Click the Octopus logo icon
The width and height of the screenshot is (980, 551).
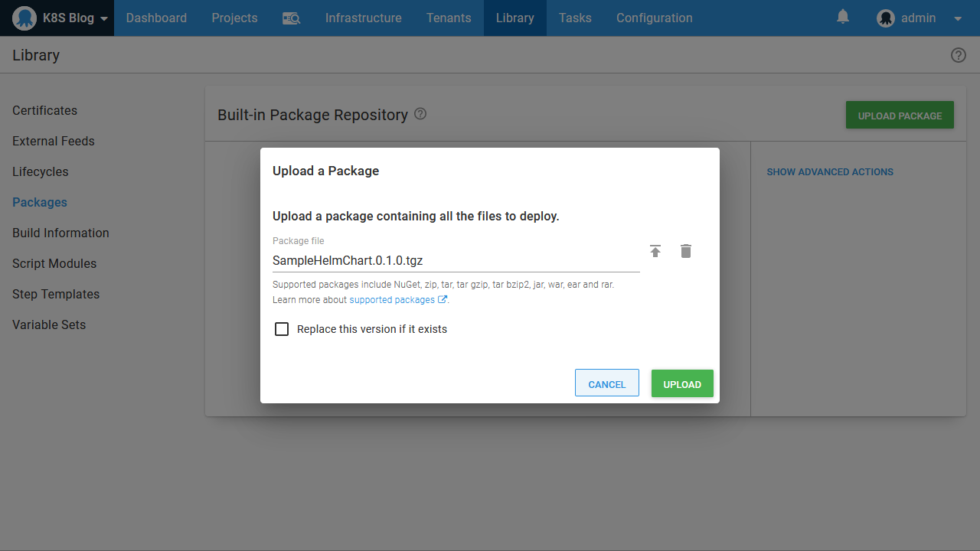[x=24, y=18]
